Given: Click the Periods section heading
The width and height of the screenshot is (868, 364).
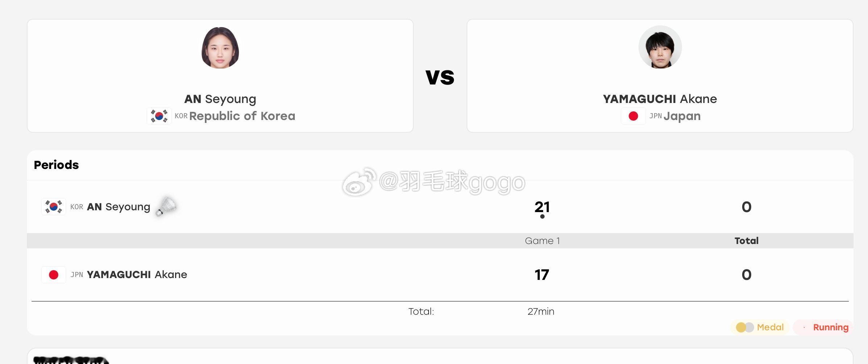Looking at the screenshot, I should [x=56, y=165].
